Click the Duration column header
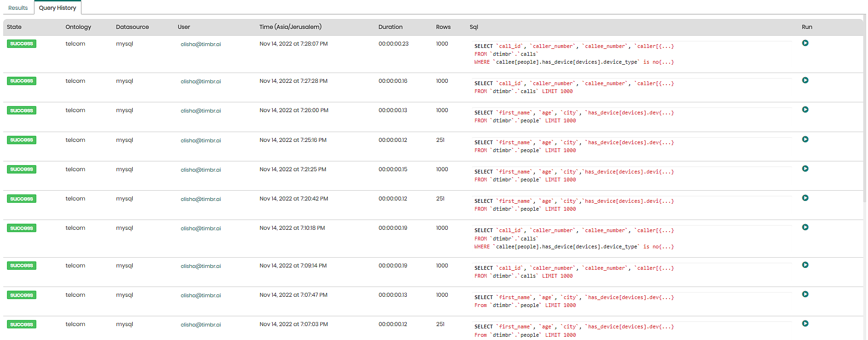868x340 pixels. [x=390, y=27]
